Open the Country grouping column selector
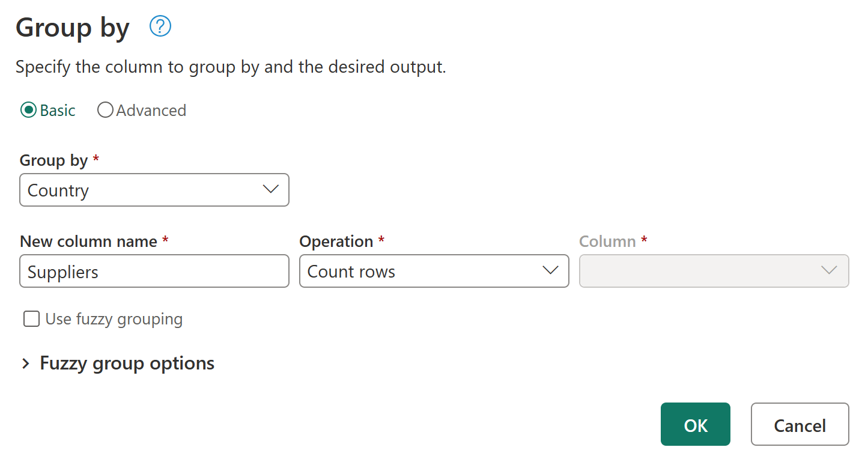Viewport: 868px width, 465px height. (154, 189)
